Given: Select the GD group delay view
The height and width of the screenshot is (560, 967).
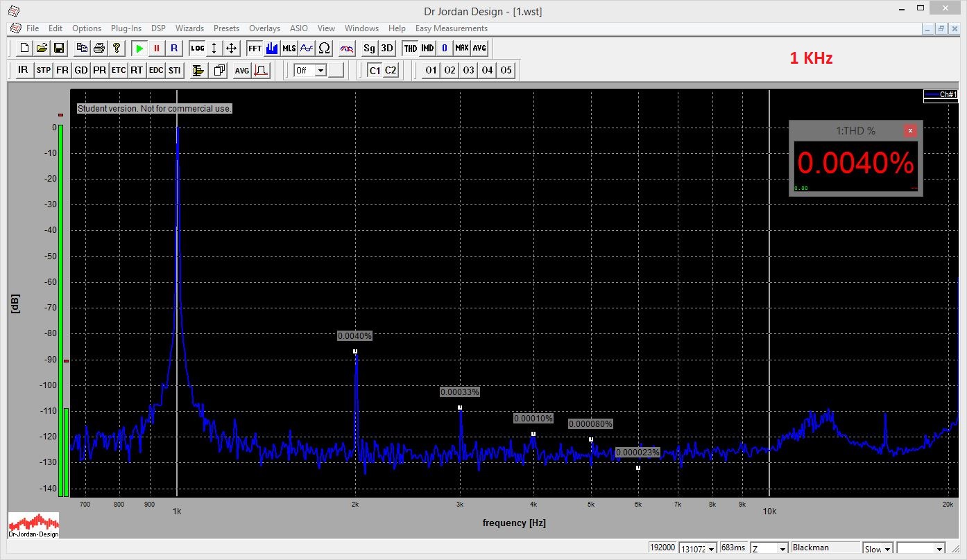Looking at the screenshot, I should 81,70.
